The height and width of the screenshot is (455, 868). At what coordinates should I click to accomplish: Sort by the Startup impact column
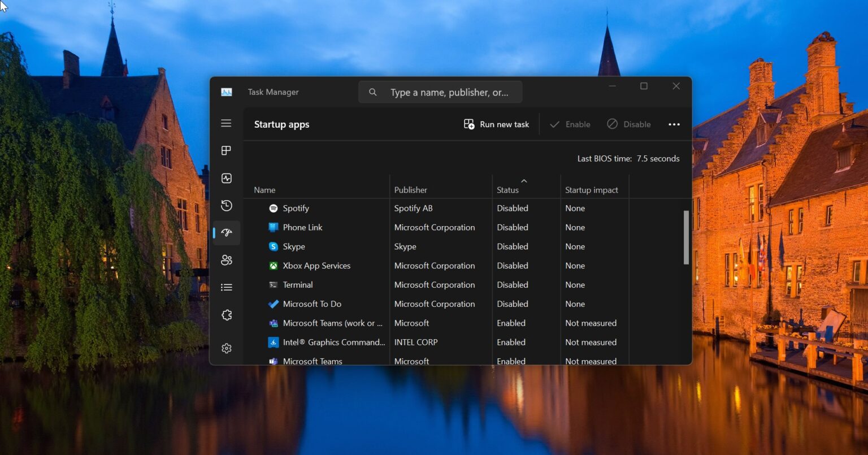pos(592,190)
